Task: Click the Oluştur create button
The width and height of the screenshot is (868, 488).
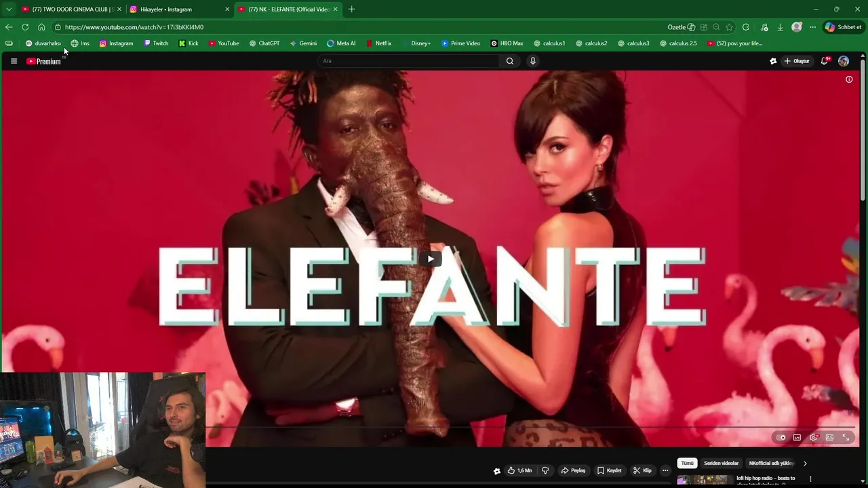Action: pos(797,61)
